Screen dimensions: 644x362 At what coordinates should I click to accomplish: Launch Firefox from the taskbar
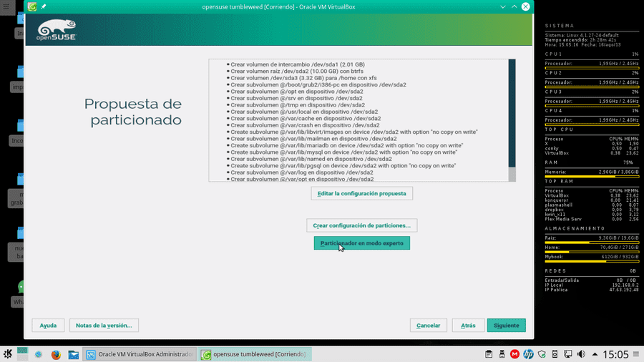(x=56, y=354)
